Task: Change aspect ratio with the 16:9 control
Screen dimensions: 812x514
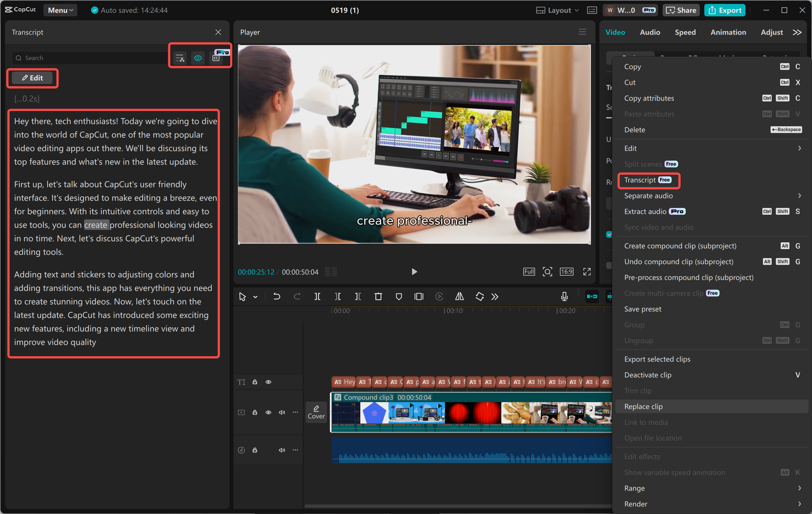Action: coord(566,271)
